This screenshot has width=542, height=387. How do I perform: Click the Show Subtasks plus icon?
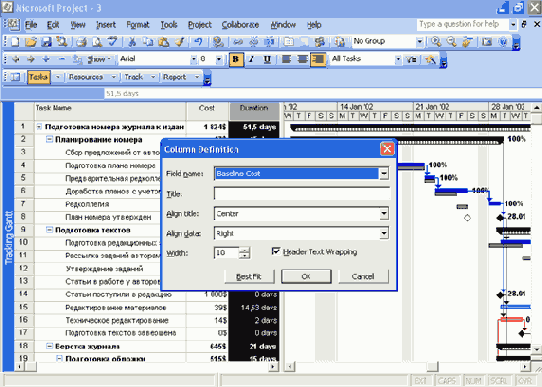click(46, 59)
